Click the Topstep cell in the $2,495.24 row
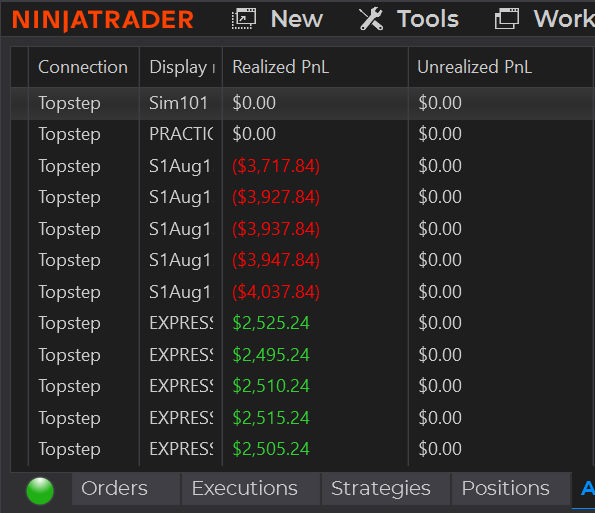Screen dimensions: 595x513 84,355
